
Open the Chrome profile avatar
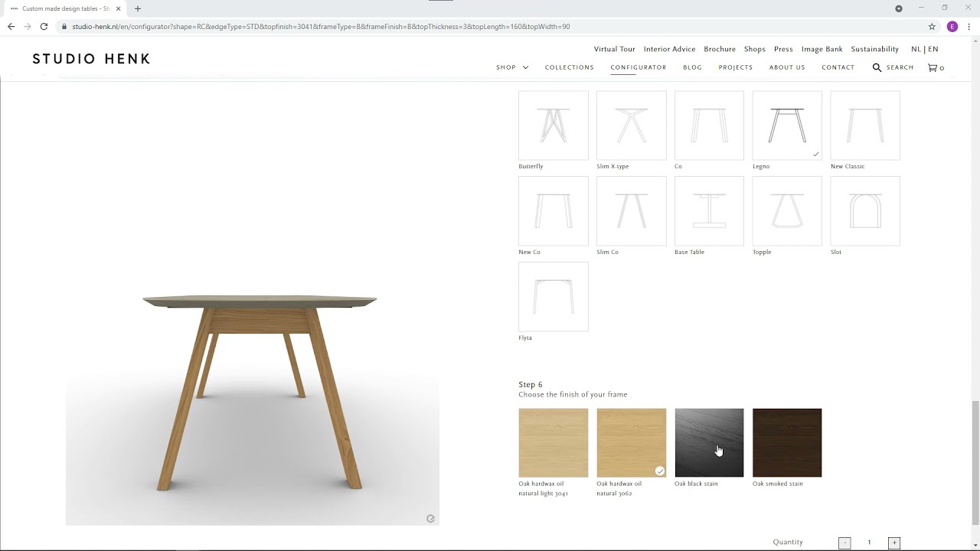(952, 26)
